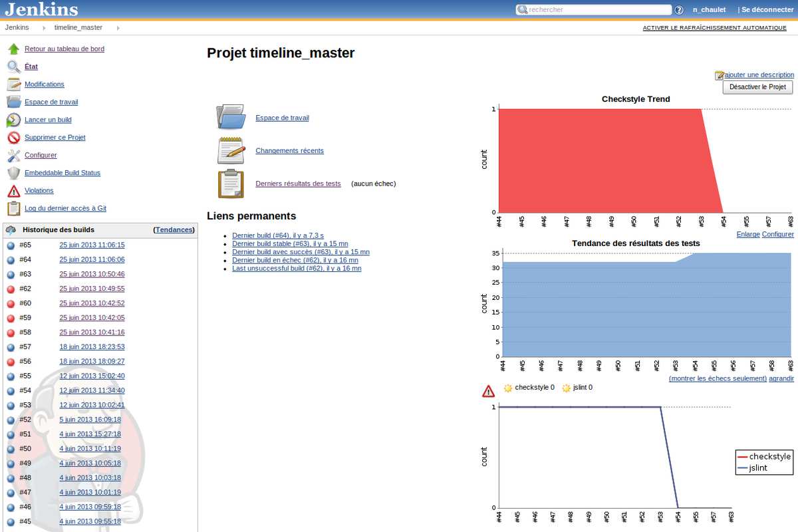The width and height of the screenshot is (798, 532).
Task: Expand the Jenkins breadcrumb arrow
Action: click(45, 28)
